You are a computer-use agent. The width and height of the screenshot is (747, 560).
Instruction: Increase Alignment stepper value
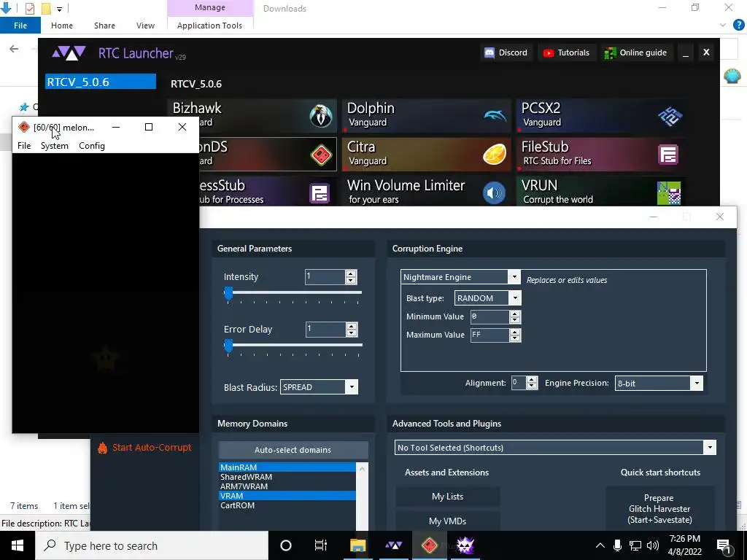(532, 379)
